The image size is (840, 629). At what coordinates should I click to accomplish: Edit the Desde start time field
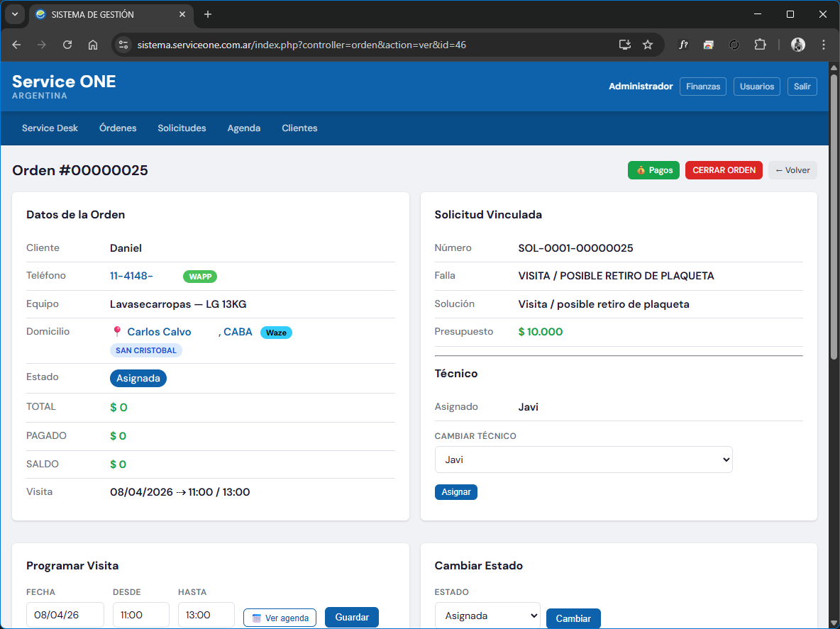[x=141, y=615]
